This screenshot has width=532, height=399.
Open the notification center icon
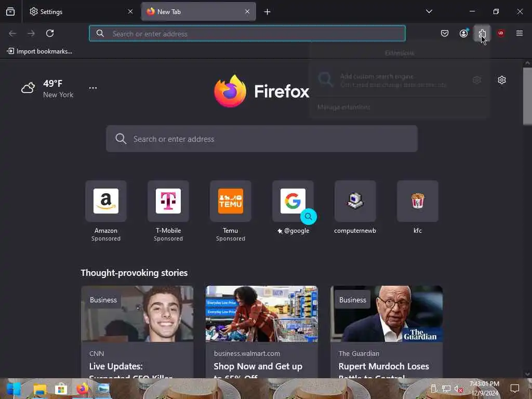[515, 388]
